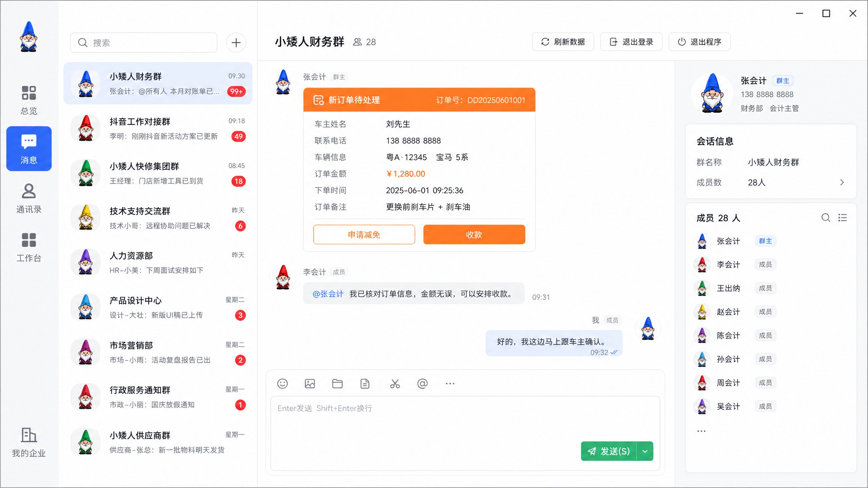The width and height of the screenshot is (868, 488).
Task: Send message with 发送(S) button
Action: [609, 451]
